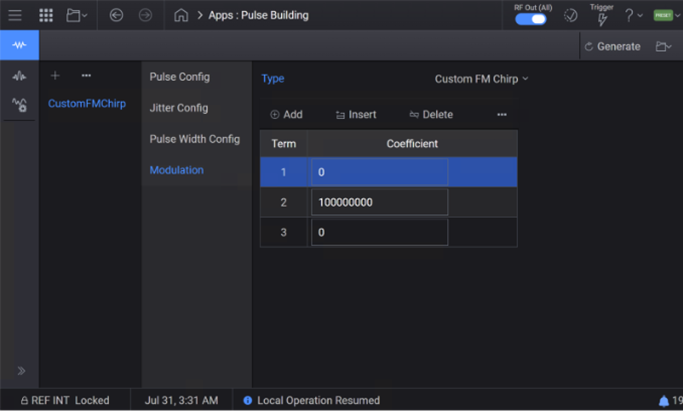Select CustomFMChirp in the pulse list

pyautogui.click(x=87, y=104)
